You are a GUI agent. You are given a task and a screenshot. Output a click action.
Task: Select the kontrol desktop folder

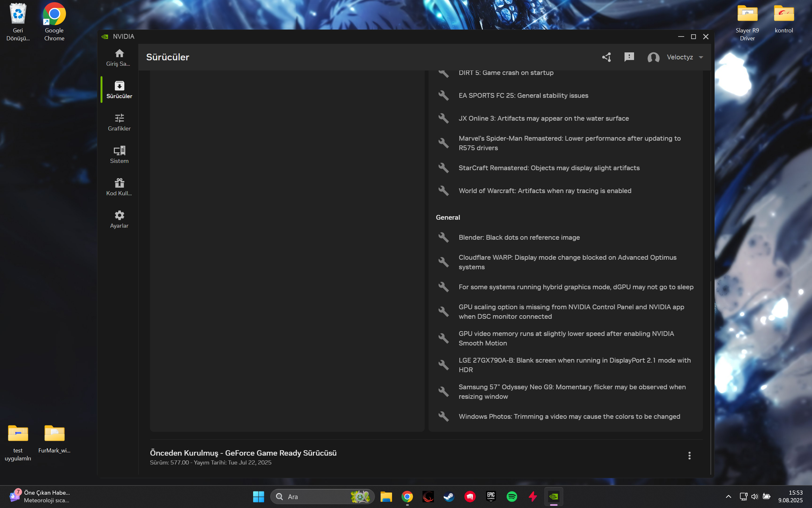point(783,19)
